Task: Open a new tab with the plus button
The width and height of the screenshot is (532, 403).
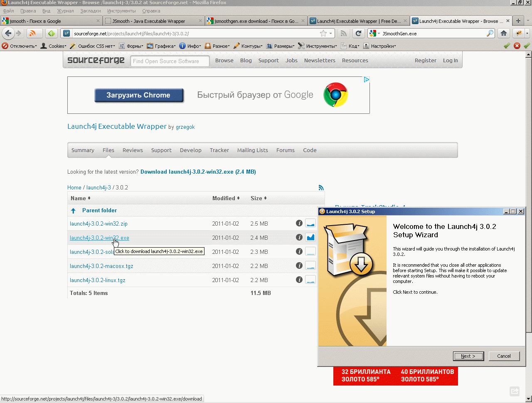Action: pyautogui.click(x=518, y=21)
